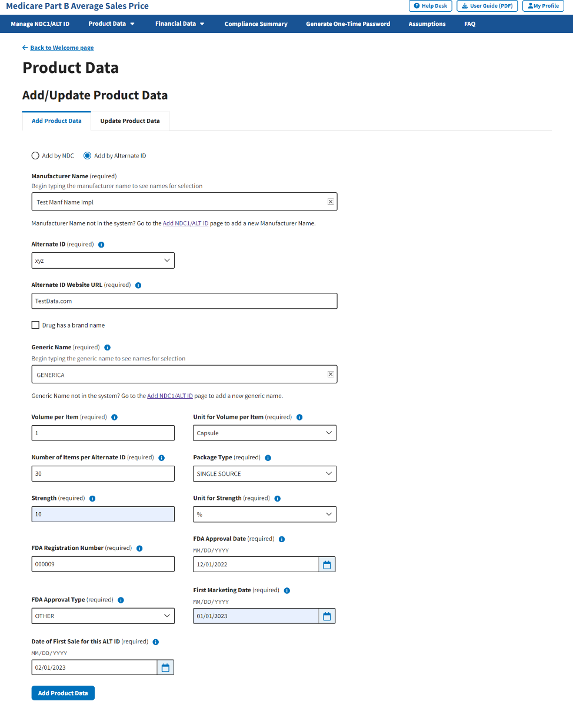This screenshot has height=728, width=573.
Task: Open the FDA Approval Type dropdown
Action: click(103, 616)
